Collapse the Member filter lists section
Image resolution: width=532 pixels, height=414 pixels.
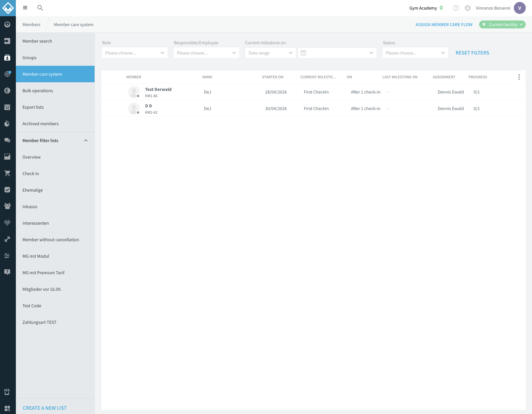86,140
